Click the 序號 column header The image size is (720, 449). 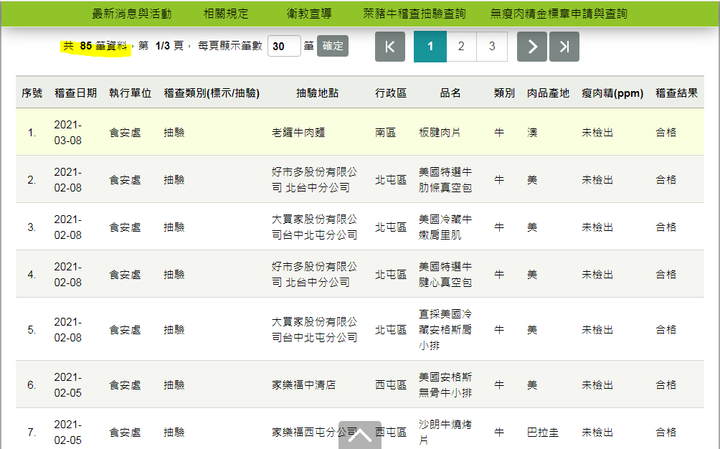(32, 93)
